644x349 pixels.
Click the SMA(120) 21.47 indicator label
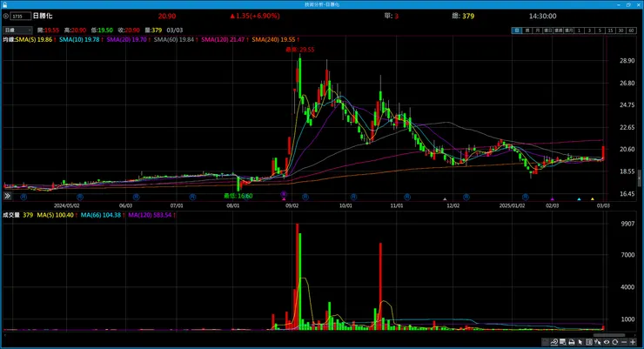pyautogui.click(x=224, y=39)
